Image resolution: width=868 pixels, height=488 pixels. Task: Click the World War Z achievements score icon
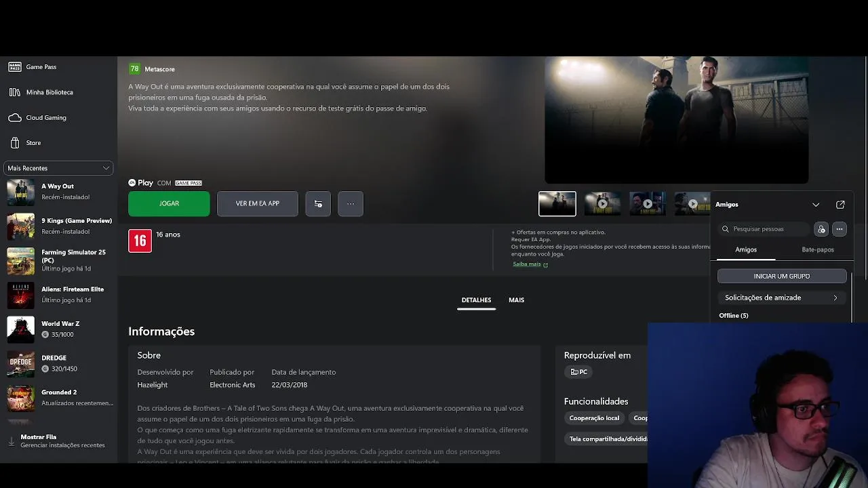45,334
